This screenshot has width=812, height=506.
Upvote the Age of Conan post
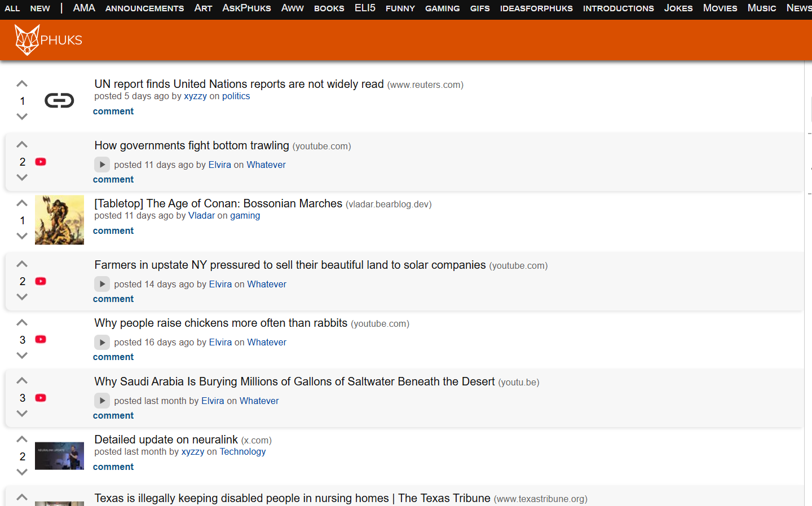tap(22, 203)
